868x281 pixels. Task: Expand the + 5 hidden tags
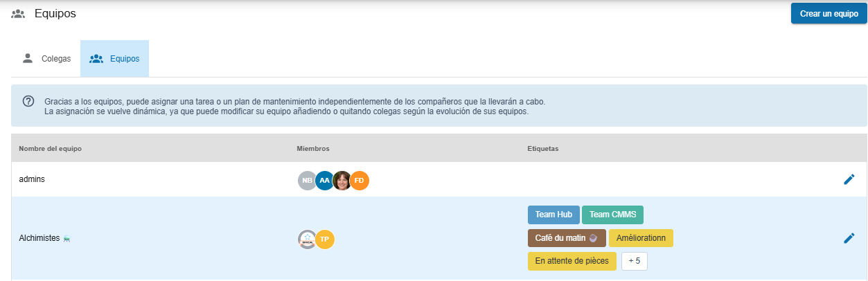point(634,261)
